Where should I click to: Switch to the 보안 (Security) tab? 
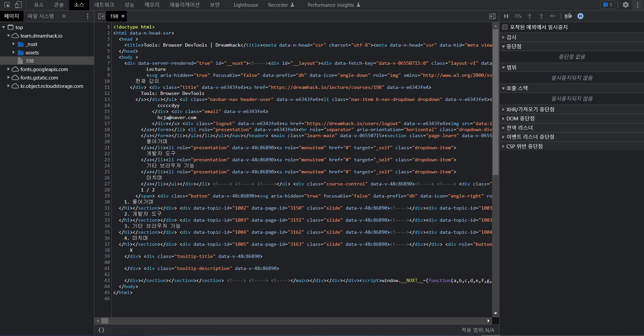tap(215, 5)
